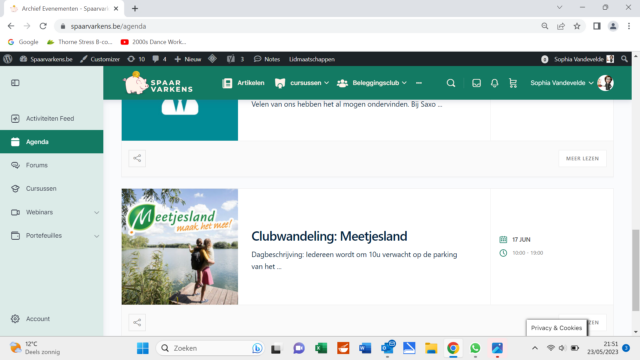
Task: Click the Spaarvarkens logo
Action: [x=158, y=83]
